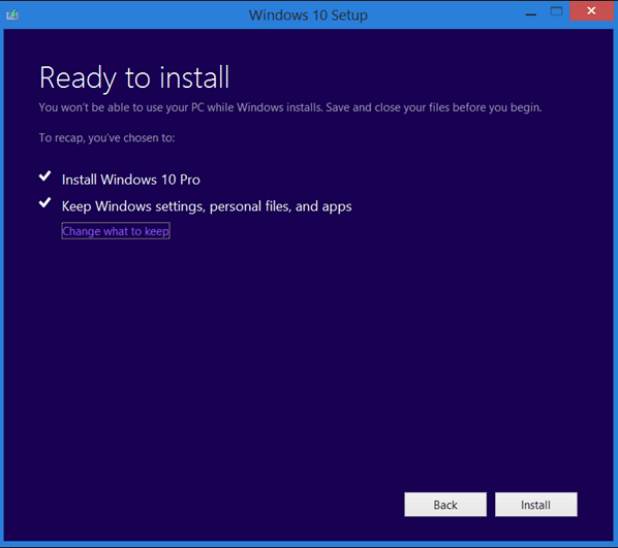
Task: Click the To recap, you've chosen to text
Action: pos(107,138)
